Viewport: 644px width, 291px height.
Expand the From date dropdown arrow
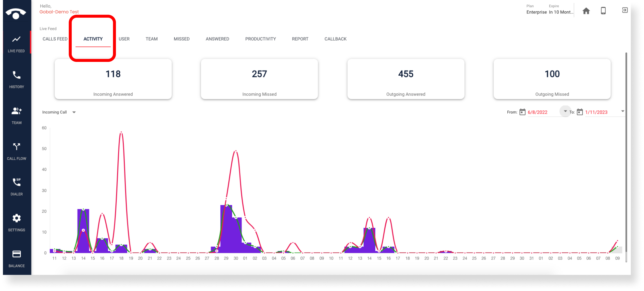tap(565, 111)
